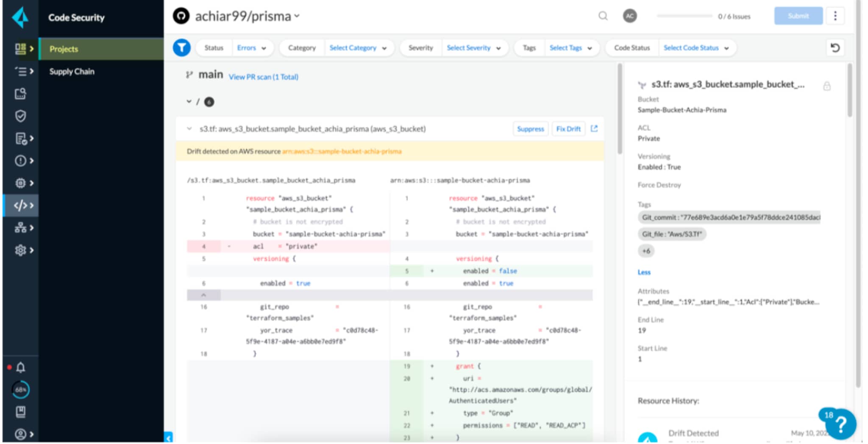Click the lock icon on resource panel
The image size is (868, 444).
pos(826,86)
